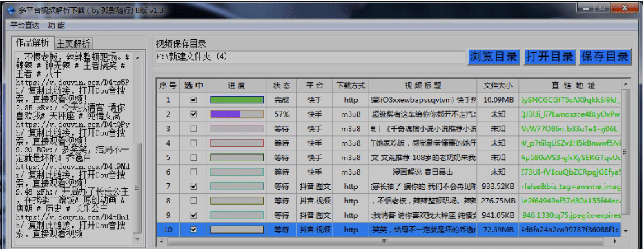
Task: Click the 浏览目录 button
Action: pos(494,57)
